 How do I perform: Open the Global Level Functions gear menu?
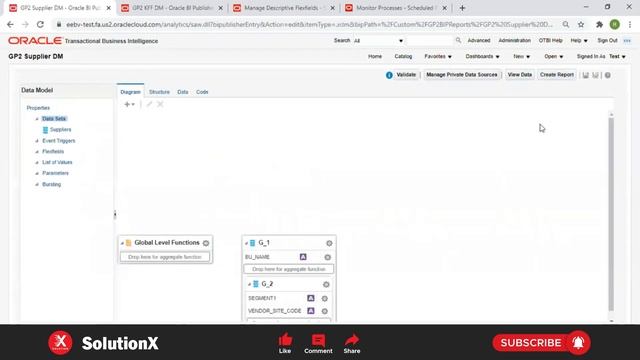click(x=206, y=243)
